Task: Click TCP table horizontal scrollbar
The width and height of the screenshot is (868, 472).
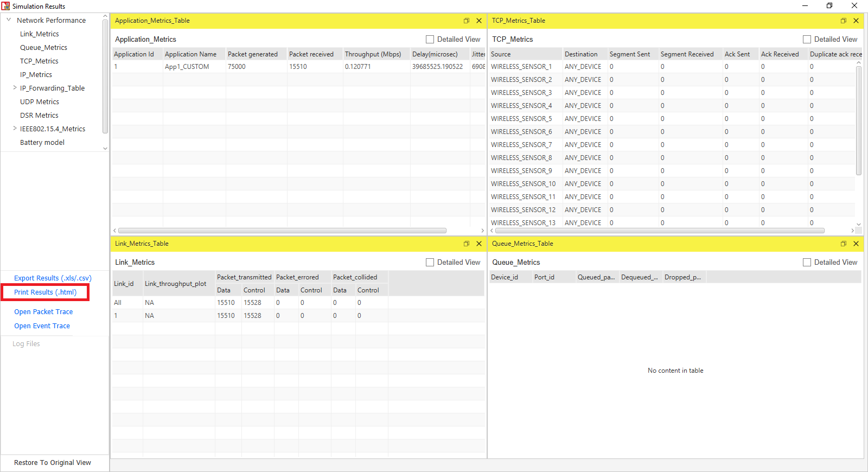Action: [659, 231]
